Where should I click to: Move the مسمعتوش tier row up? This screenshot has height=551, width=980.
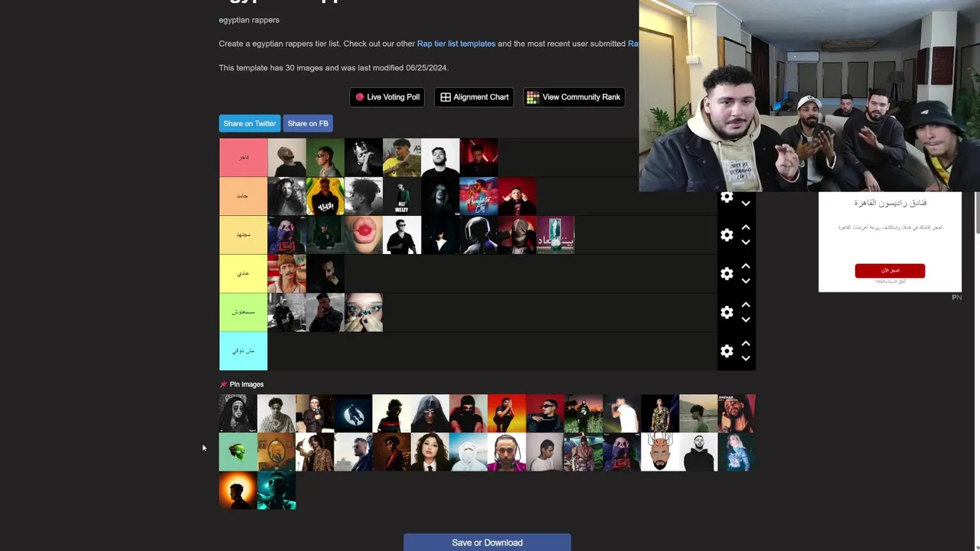coord(746,305)
